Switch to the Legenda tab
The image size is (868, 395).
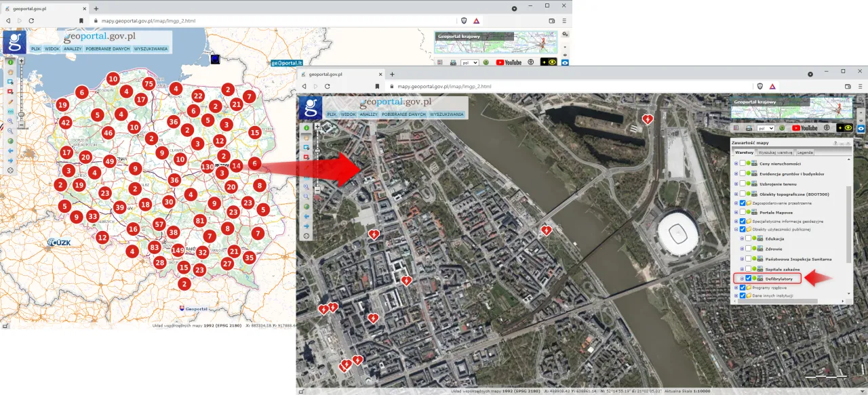pos(806,153)
